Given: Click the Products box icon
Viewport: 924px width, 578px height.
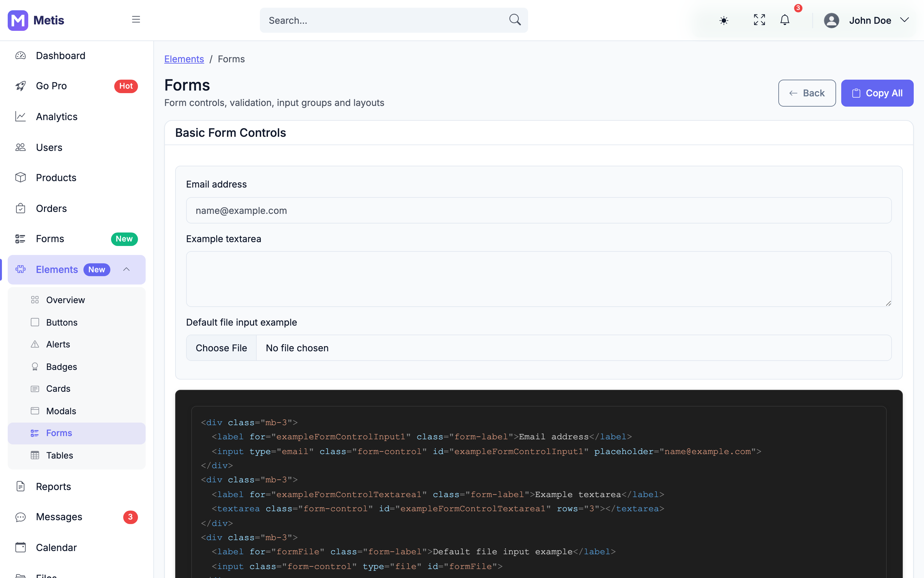Looking at the screenshot, I should 21,177.
